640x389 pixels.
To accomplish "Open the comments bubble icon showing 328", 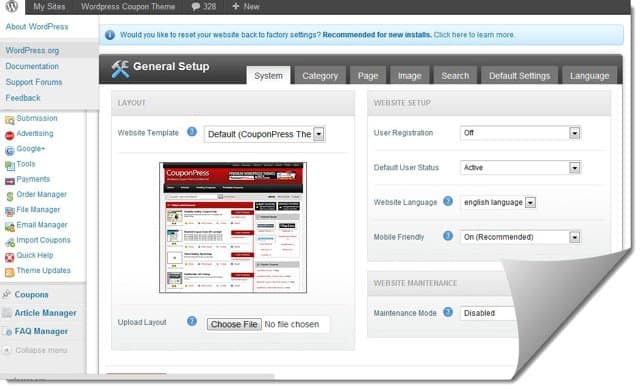I will [x=196, y=7].
